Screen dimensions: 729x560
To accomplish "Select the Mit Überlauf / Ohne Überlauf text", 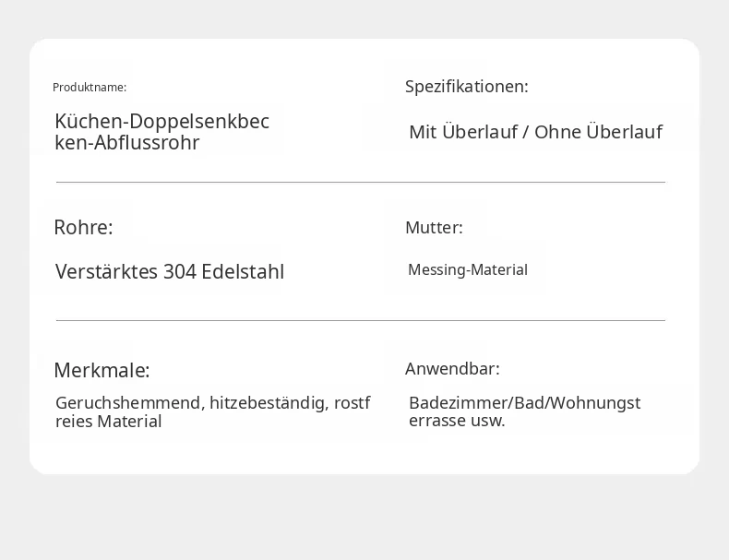I will click(535, 132).
